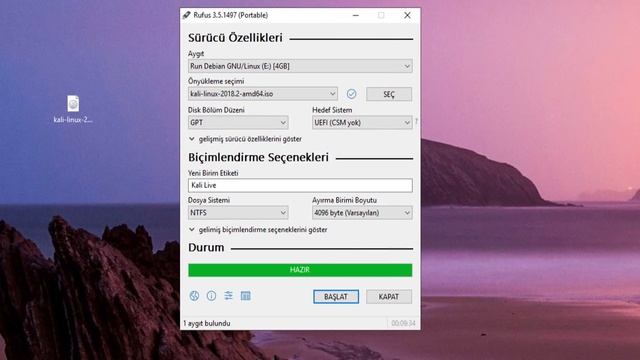Open the Disk Bölüm Düzeni GPT dropdown
The width and height of the screenshot is (640, 360).
tap(238, 122)
